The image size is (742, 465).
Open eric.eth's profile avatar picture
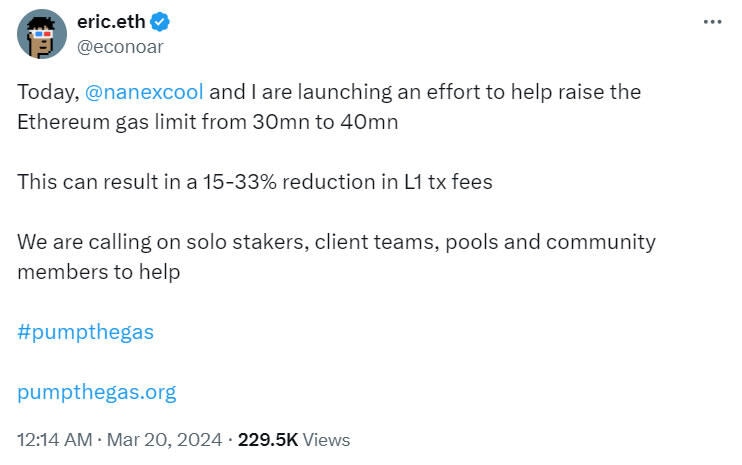tap(42, 34)
